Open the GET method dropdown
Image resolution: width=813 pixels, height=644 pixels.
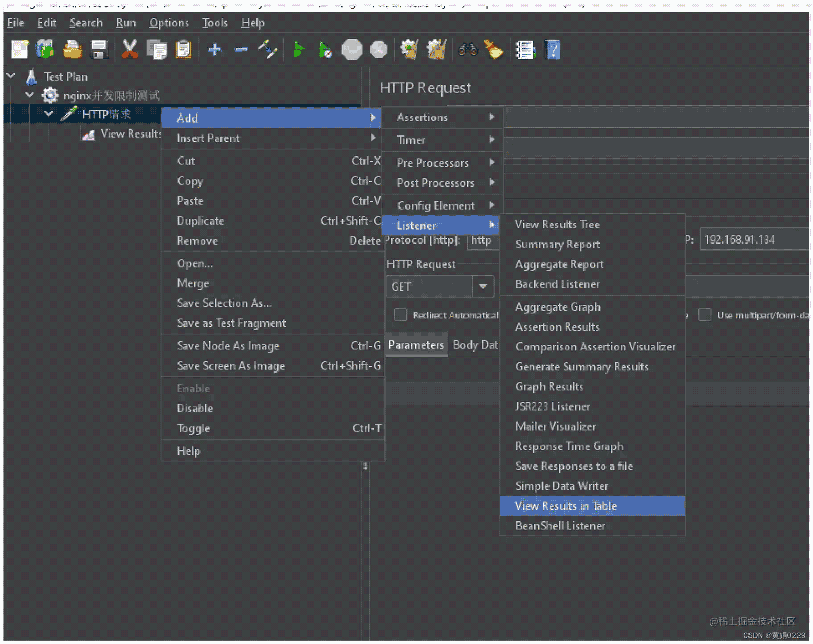pyautogui.click(x=483, y=287)
